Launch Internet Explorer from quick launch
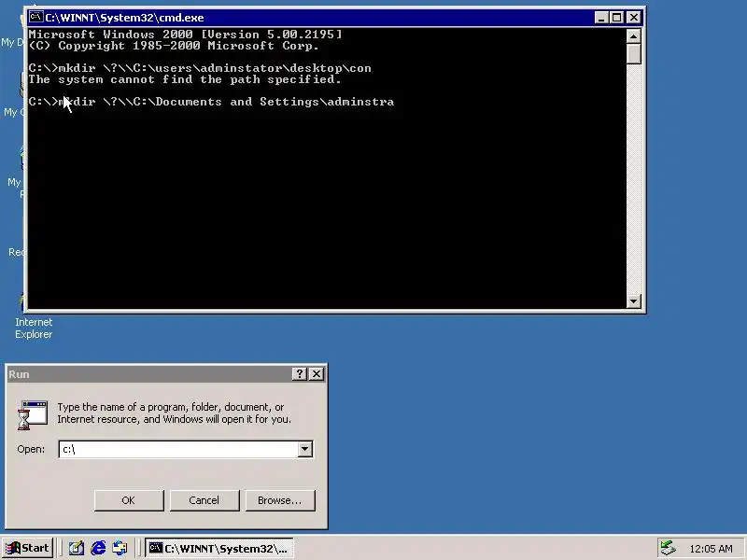The height and width of the screenshot is (560, 747). pyautogui.click(x=98, y=549)
